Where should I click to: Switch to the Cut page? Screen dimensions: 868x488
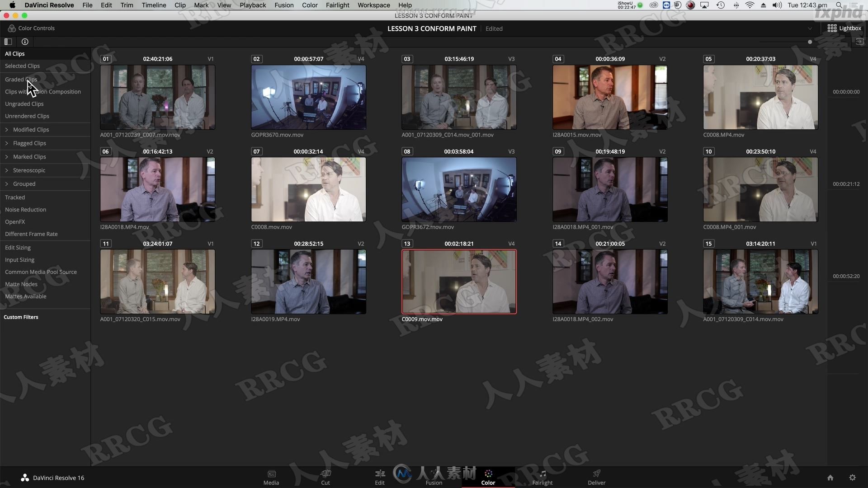coord(325,477)
